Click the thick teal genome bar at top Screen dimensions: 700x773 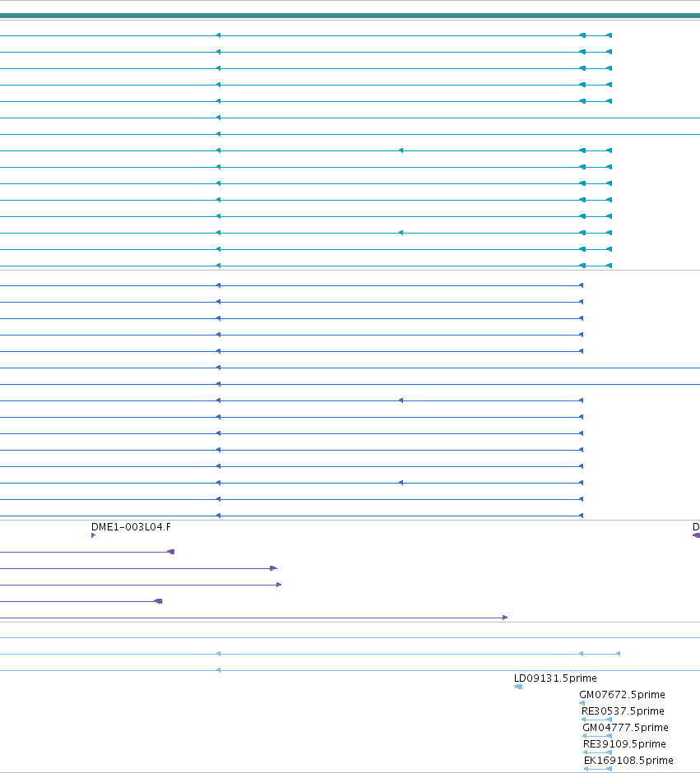350,16
